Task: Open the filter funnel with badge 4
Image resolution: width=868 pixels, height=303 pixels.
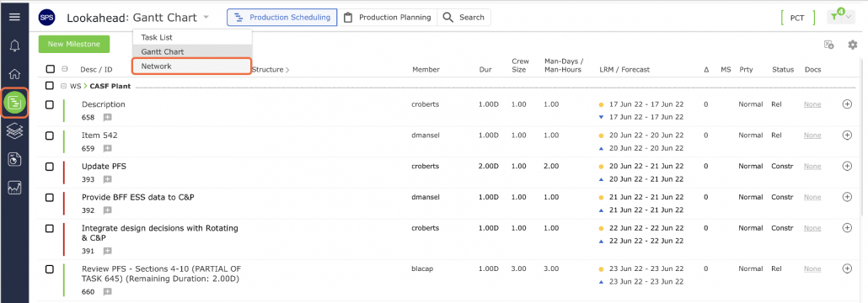Action: point(834,17)
